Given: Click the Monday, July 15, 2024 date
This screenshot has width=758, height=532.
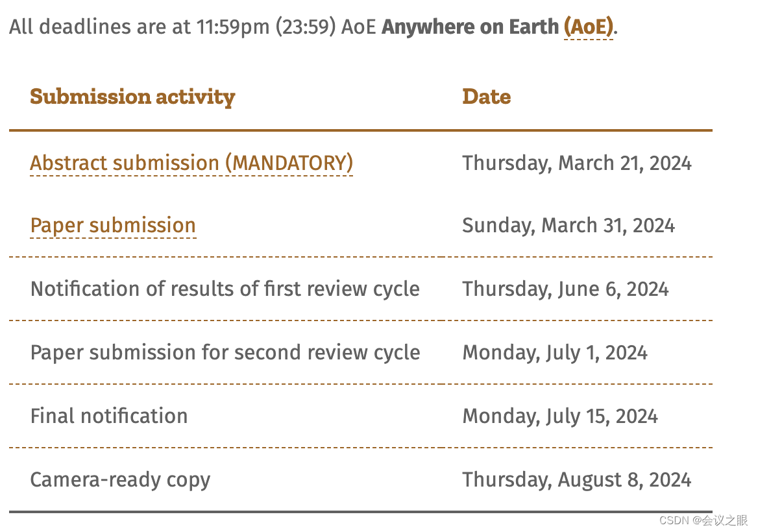Looking at the screenshot, I should pyautogui.click(x=560, y=416).
